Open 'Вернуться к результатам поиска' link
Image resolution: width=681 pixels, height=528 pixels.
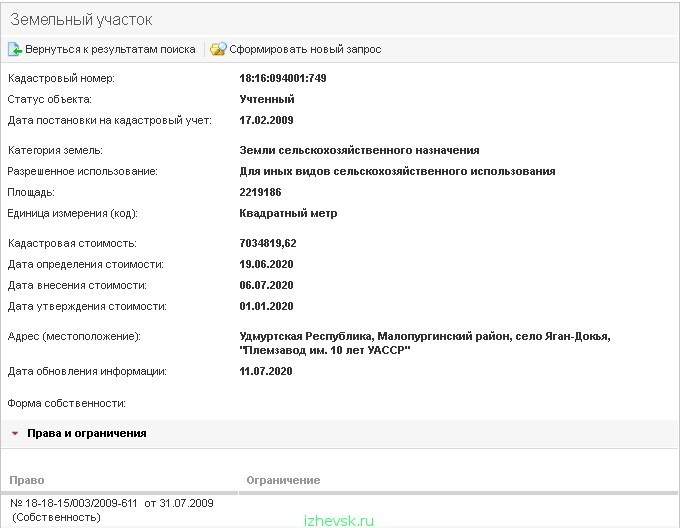[x=110, y=50]
